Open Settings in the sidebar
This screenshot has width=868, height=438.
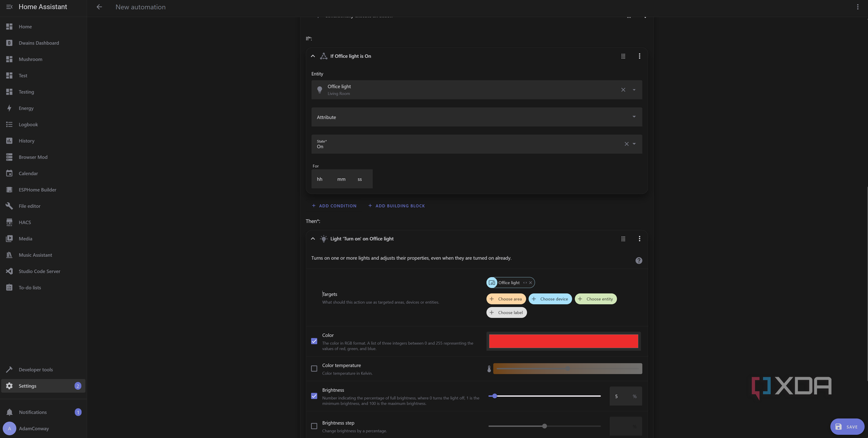(43, 386)
